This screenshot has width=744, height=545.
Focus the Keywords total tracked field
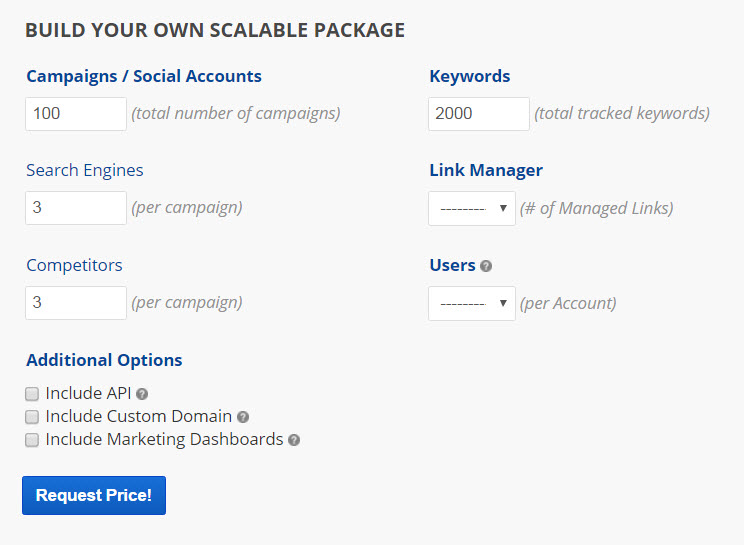pos(478,114)
